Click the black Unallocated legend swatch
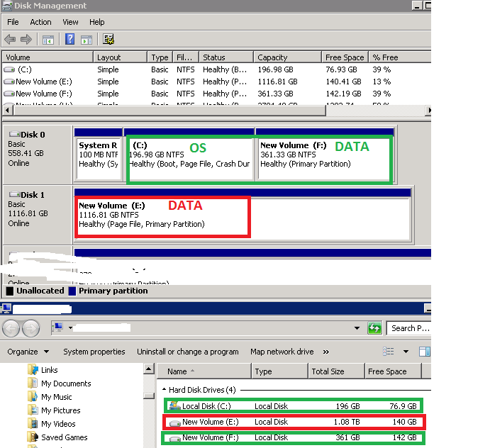The width and height of the screenshot is (490, 448). 10,291
